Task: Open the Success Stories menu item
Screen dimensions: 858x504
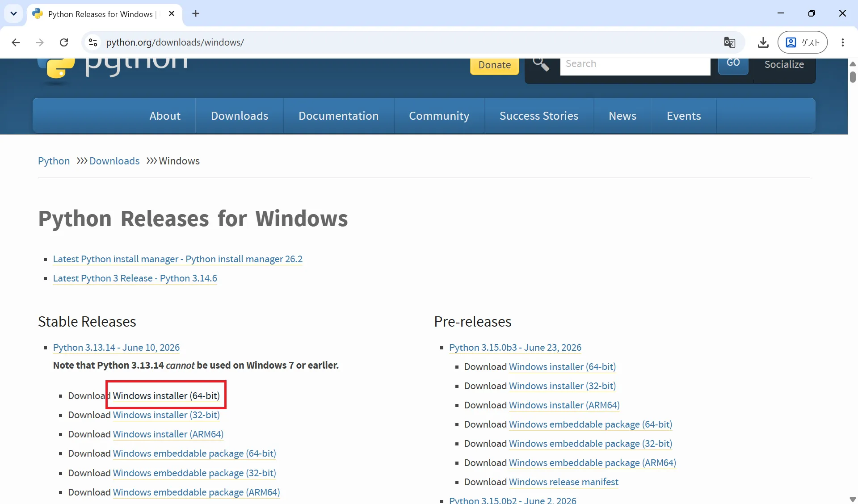Action: click(x=539, y=116)
